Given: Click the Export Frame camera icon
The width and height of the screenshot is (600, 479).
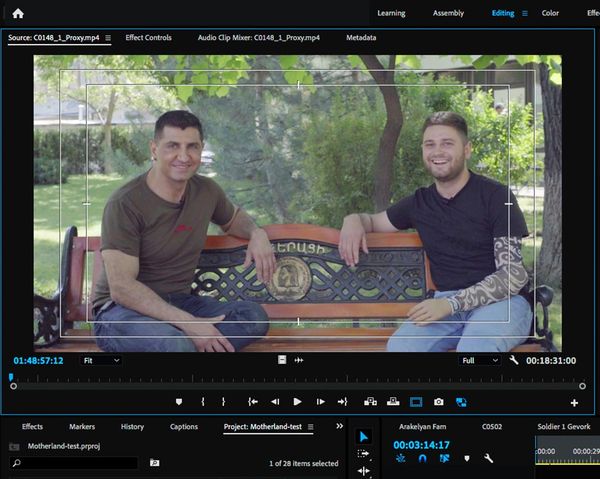Looking at the screenshot, I should point(438,402).
